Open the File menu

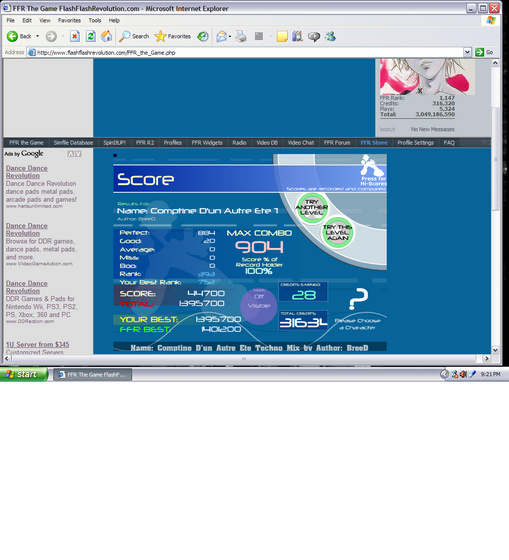click(x=11, y=20)
